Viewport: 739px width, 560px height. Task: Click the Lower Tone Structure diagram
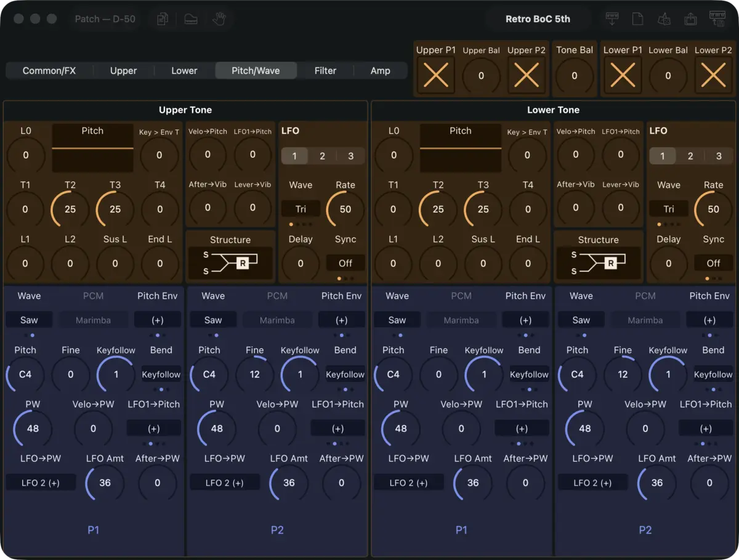click(x=598, y=263)
